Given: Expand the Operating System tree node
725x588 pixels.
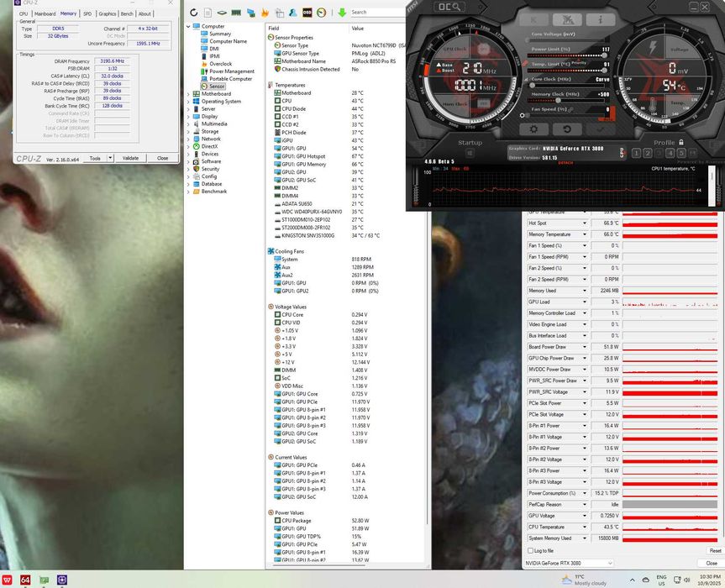Looking at the screenshot, I should tap(188, 102).
